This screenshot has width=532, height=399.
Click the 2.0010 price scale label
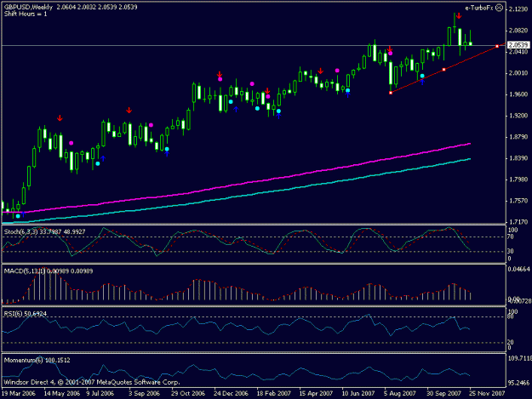click(x=518, y=73)
